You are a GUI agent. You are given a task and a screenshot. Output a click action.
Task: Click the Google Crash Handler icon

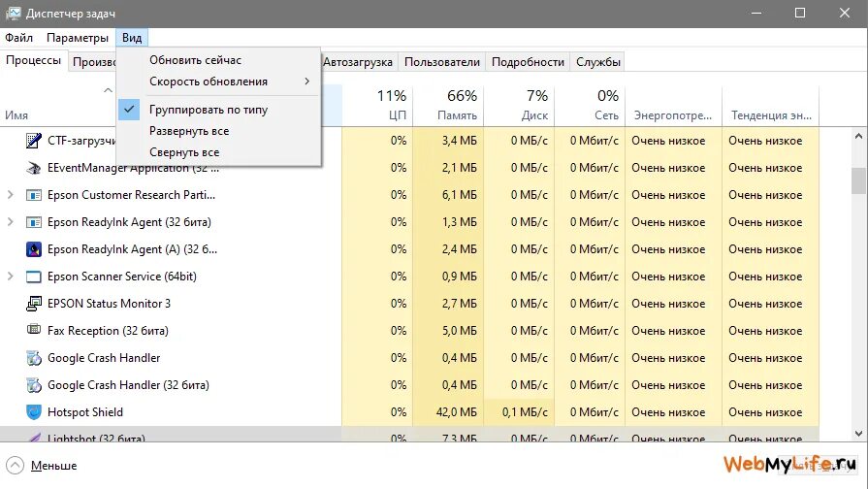34,358
